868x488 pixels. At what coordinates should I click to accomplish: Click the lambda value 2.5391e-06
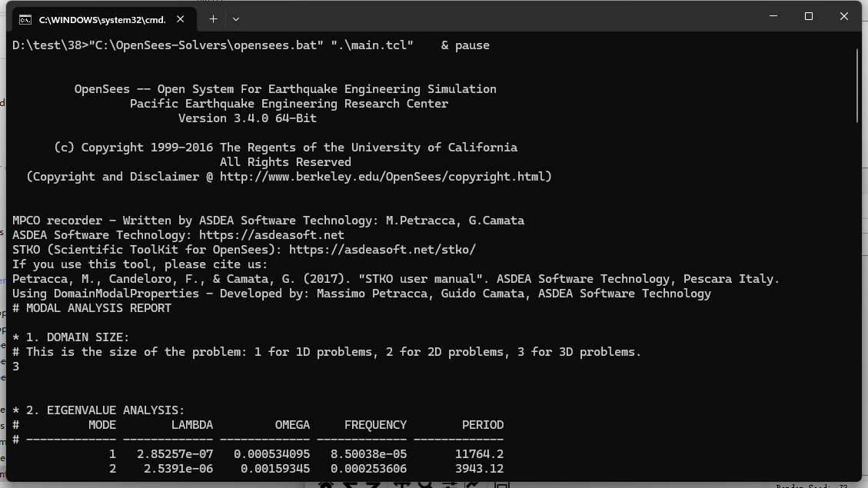[x=178, y=469]
